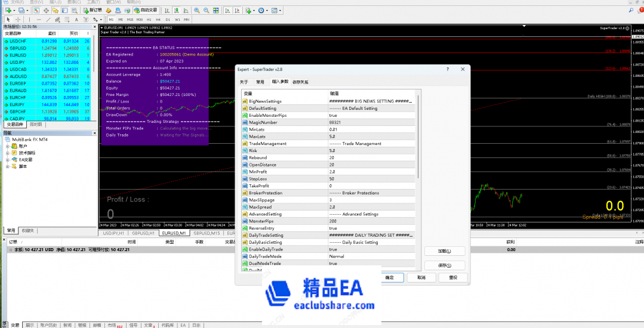Open the 账户历史 terminal tab
This screenshot has width=644, height=328.
point(48,324)
